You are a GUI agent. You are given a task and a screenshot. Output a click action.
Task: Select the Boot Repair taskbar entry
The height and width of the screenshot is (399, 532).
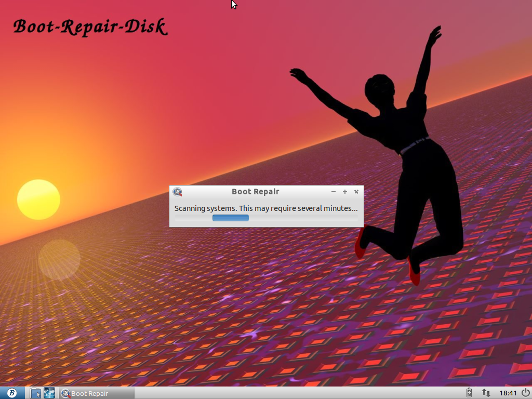(97, 393)
